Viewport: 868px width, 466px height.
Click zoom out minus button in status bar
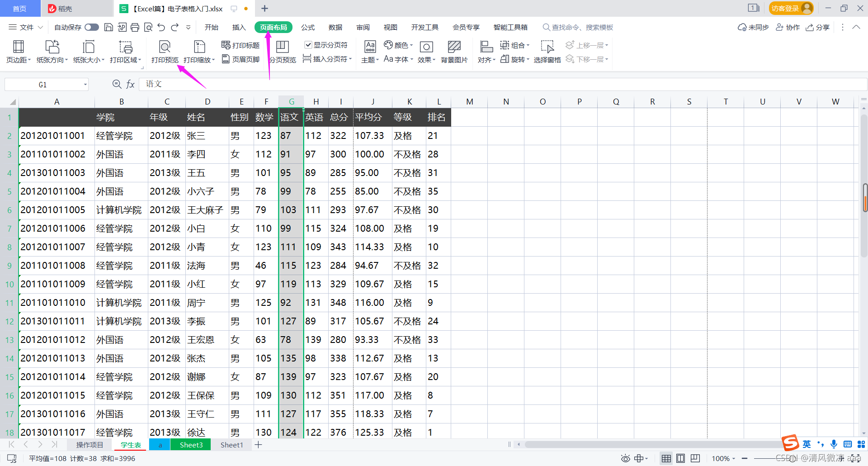(744, 458)
